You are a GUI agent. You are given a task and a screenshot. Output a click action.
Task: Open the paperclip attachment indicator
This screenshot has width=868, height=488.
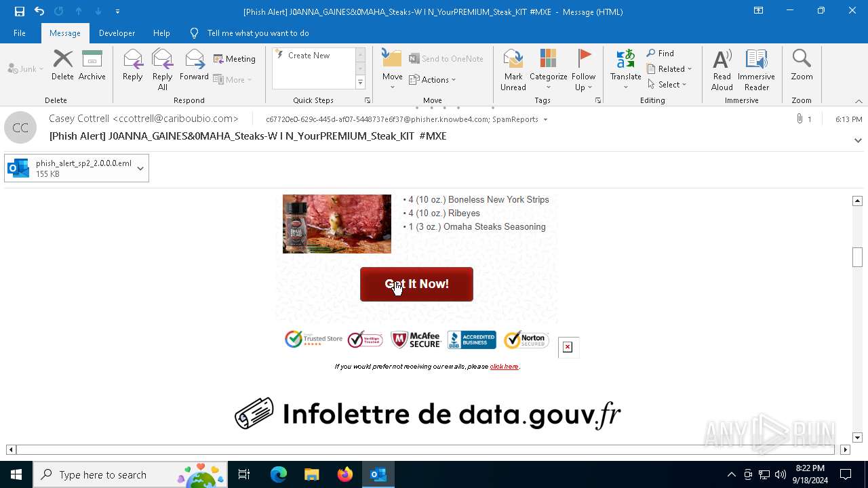point(804,119)
